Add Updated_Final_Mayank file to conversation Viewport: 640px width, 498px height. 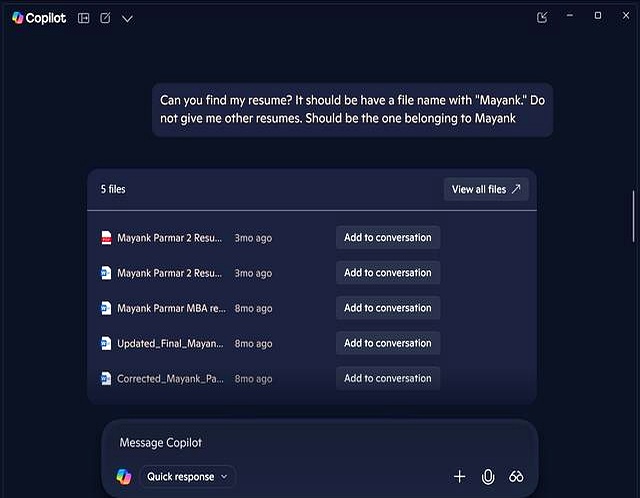click(x=387, y=343)
